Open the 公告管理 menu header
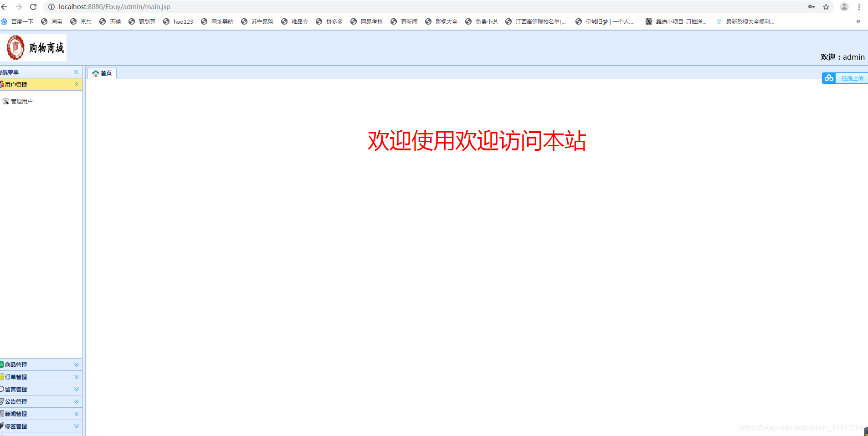The width and height of the screenshot is (868, 436). pyautogui.click(x=41, y=401)
